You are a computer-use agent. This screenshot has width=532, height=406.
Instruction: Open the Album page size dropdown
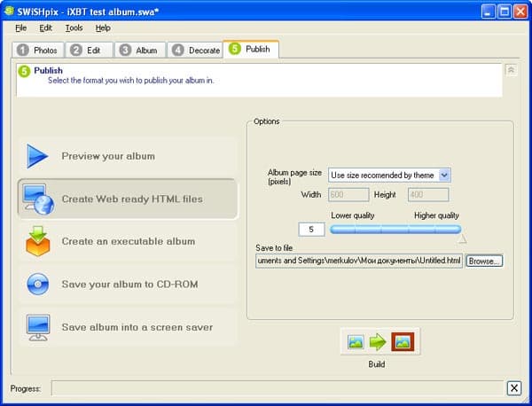[444, 176]
